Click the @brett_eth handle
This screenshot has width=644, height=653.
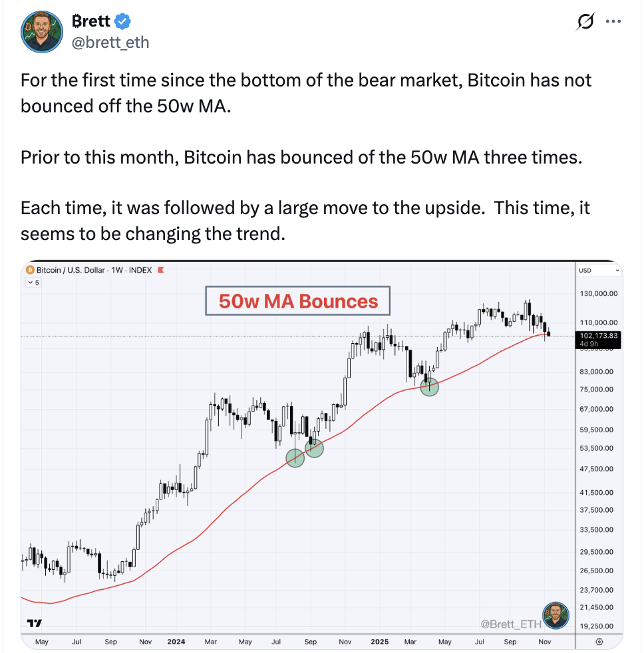pos(110,43)
